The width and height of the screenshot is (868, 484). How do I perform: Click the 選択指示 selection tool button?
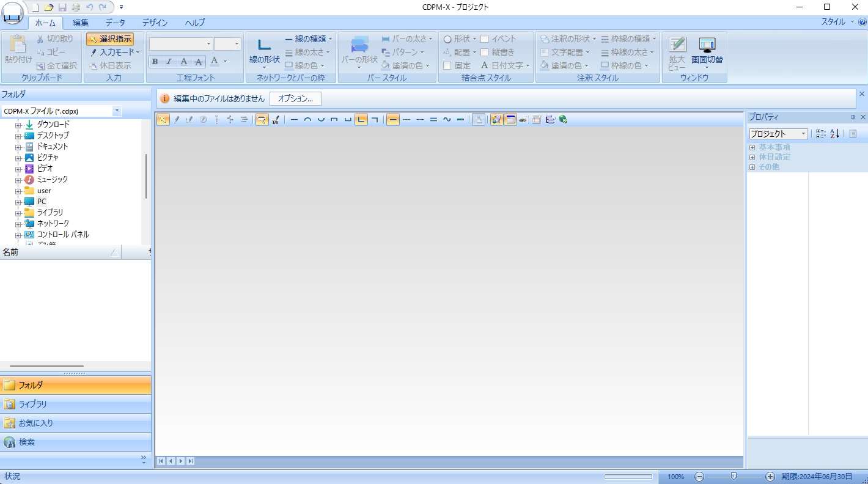click(110, 39)
